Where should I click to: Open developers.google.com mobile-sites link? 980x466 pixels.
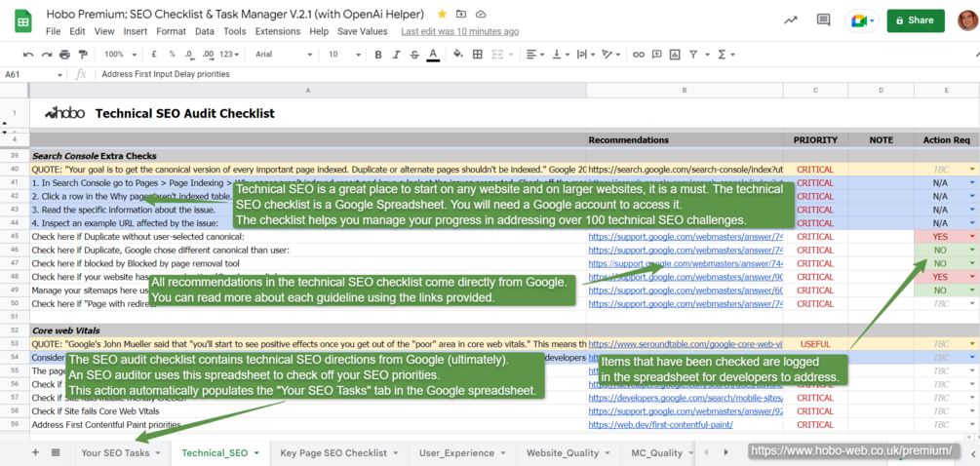[x=685, y=398]
